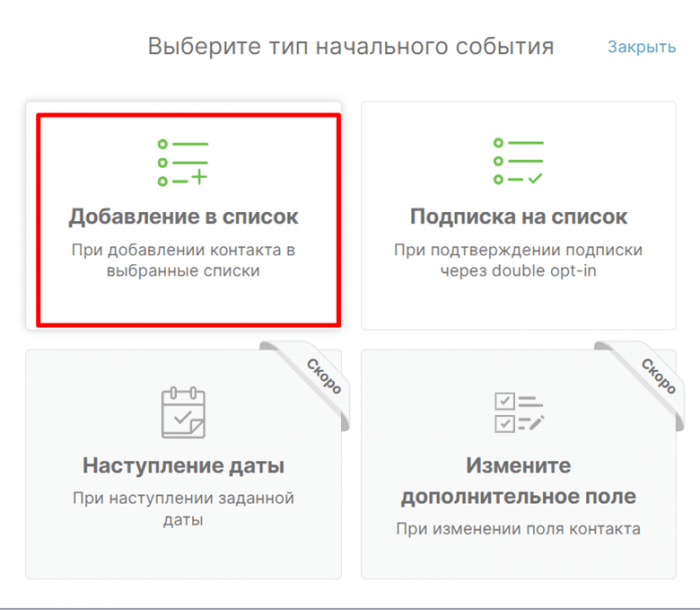The width and height of the screenshot is (700, 610).
Task: Select the Наступление даты heading
Action: (183, 465)
